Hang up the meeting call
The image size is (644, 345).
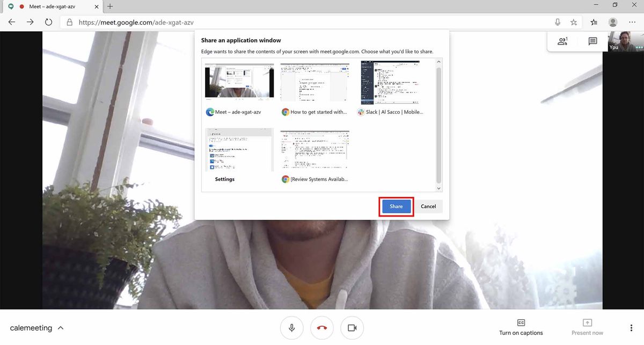point(321,328)
